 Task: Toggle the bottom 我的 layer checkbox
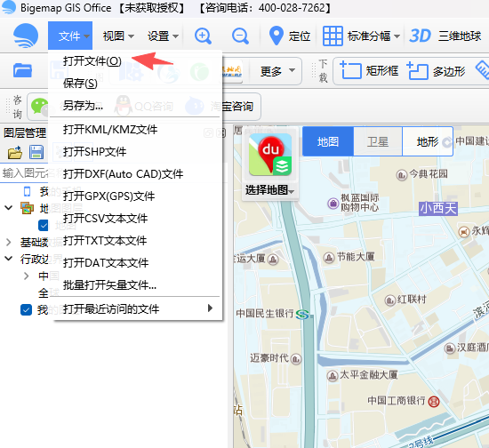point(26,310)
